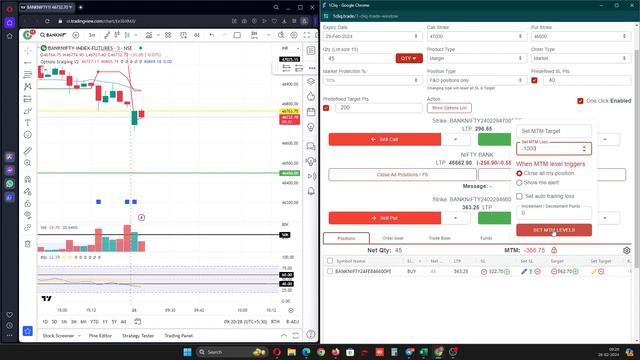Viewport: 640px width, 360px height.
Task: Expand the dropdown beside Sell Put
Action: (x=456, y=218)
